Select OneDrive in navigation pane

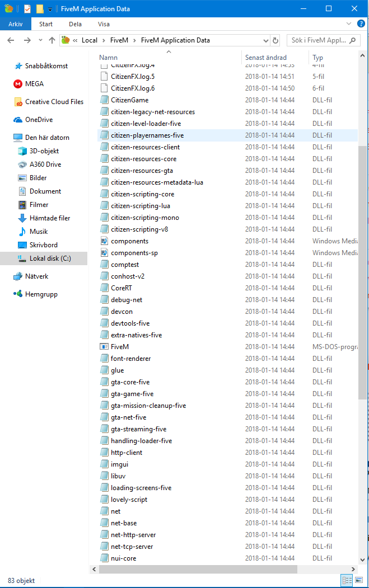[x=33, y=120]
